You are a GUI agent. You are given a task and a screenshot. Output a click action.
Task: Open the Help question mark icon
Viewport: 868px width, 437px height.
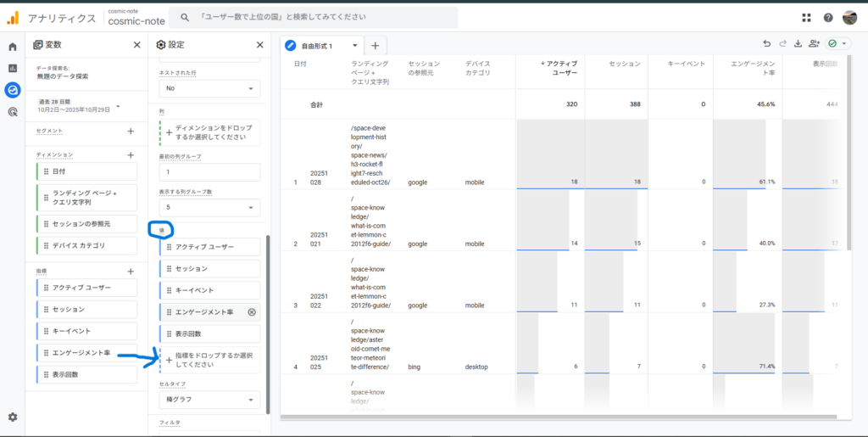(828, 17)
